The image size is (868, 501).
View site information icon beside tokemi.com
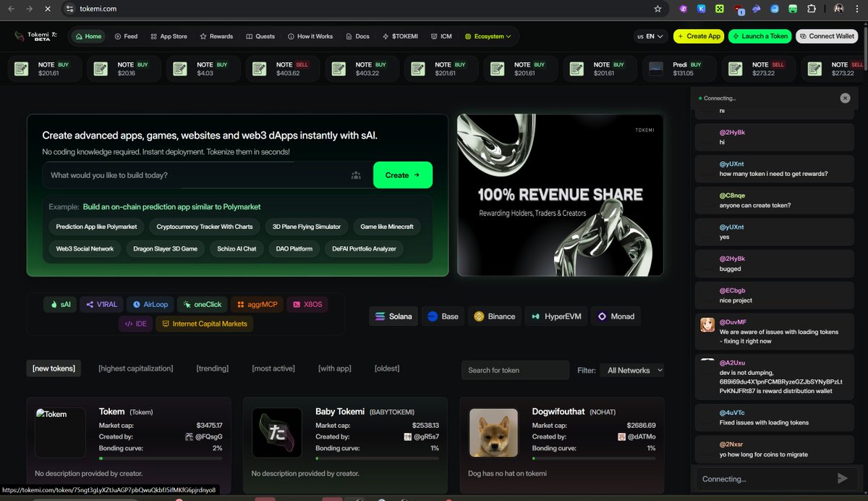69,9
